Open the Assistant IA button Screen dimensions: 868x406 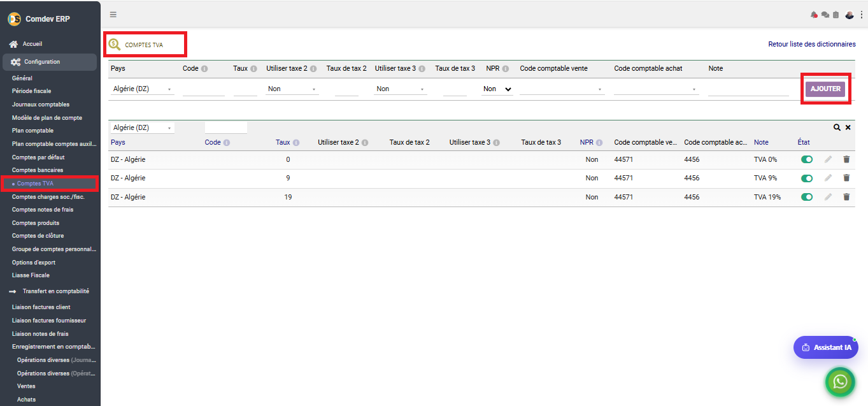click(826, 347)
